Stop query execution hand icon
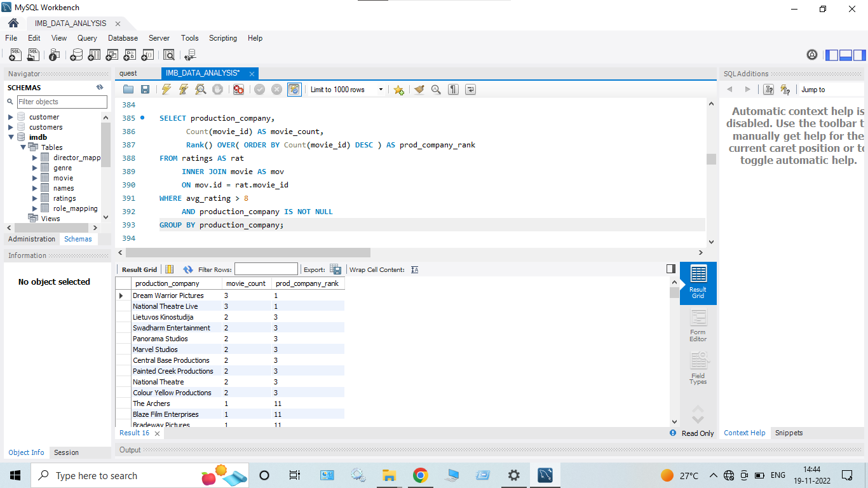868x488 pixels. coord(218,90)
